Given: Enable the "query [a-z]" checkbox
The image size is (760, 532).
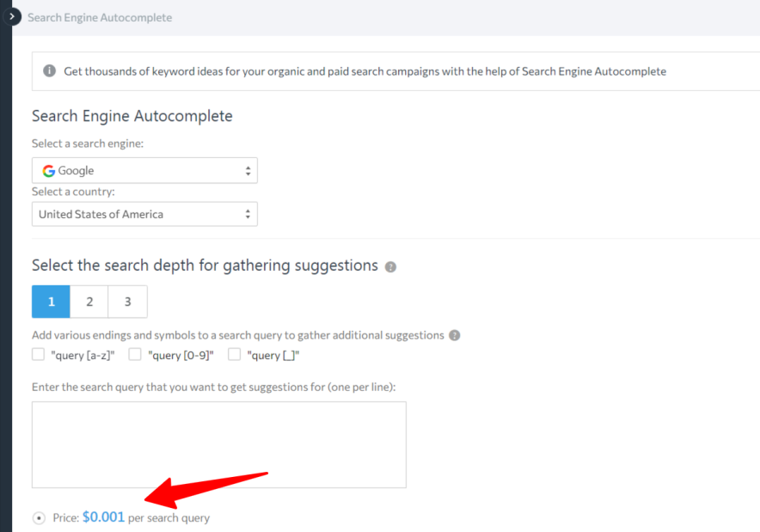Looking at the screenshot, I should coord(36,353).
